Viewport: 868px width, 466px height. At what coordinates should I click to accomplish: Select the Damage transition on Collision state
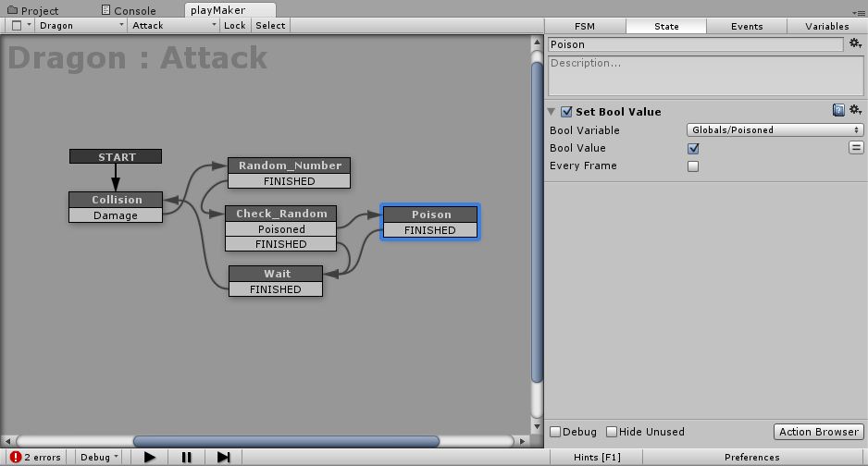(116, 215)
